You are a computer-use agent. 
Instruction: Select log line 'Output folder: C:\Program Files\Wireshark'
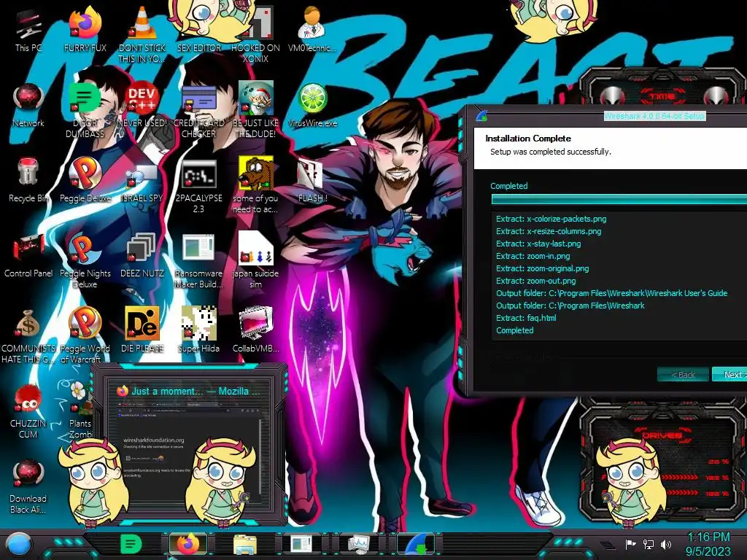[x=570, y=306]
